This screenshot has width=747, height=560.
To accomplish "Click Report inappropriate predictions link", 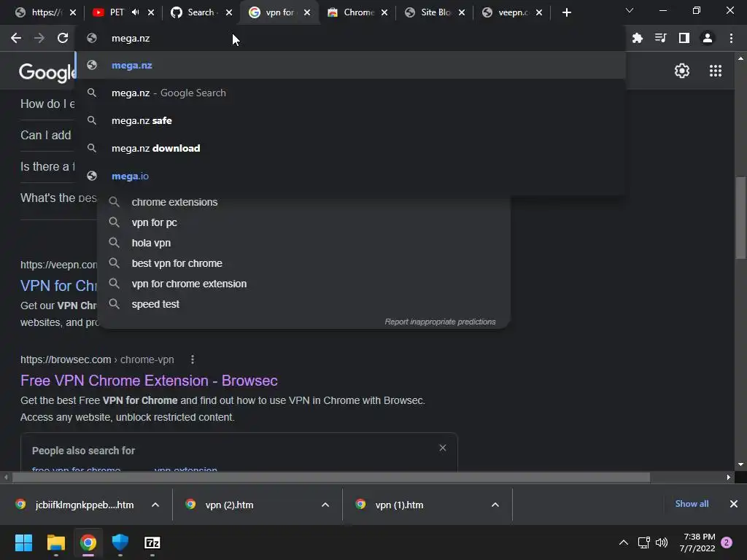I will click(440, 322).
